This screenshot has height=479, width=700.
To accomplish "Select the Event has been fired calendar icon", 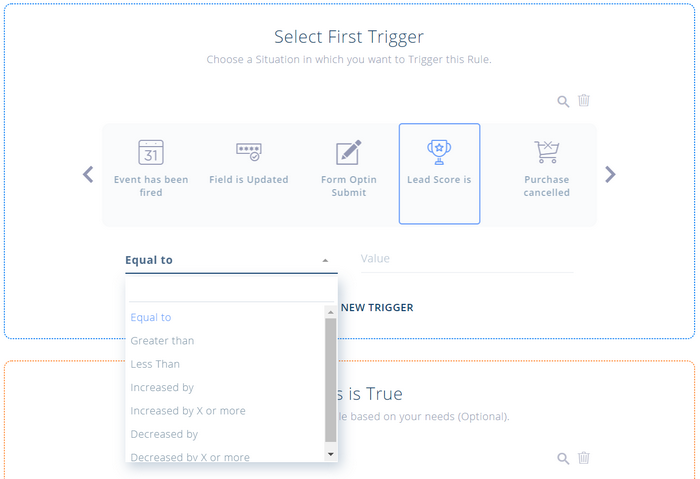I will 150,152.
